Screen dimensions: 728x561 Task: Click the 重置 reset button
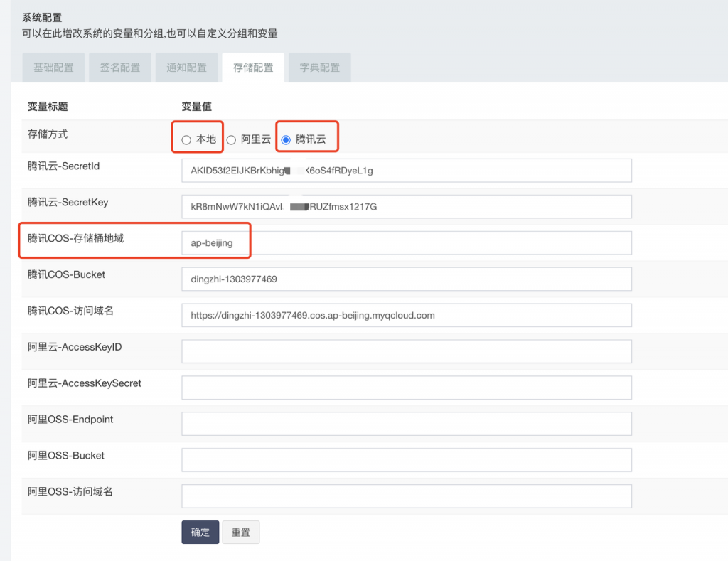tap(241, 533)
